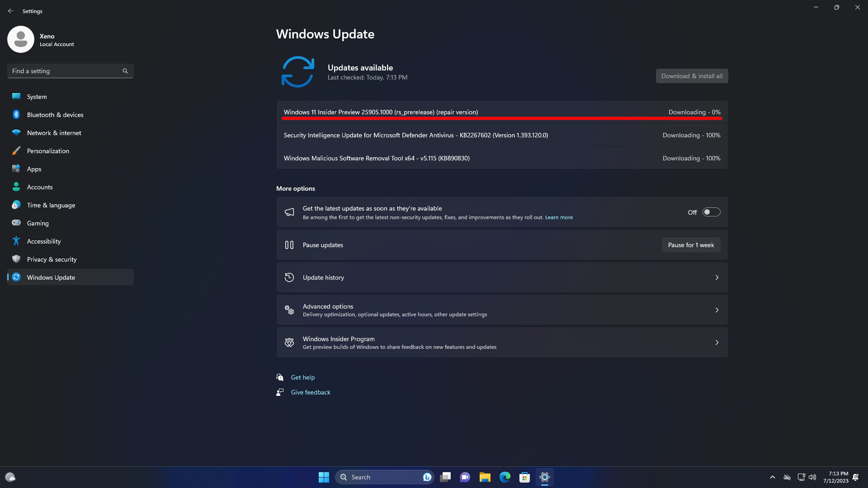Select Personalization in the sidebar
The height and width of the screenshot is (488, 868).
click(x=71, y=150)
